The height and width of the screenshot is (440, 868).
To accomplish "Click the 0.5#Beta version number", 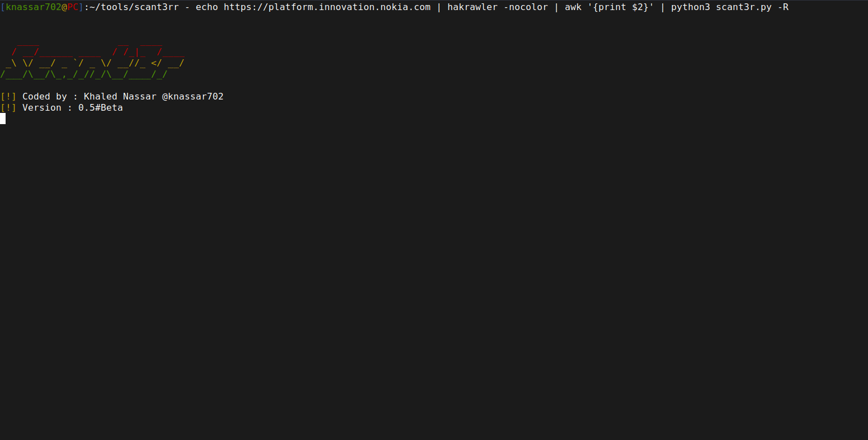I will (100, 108).
